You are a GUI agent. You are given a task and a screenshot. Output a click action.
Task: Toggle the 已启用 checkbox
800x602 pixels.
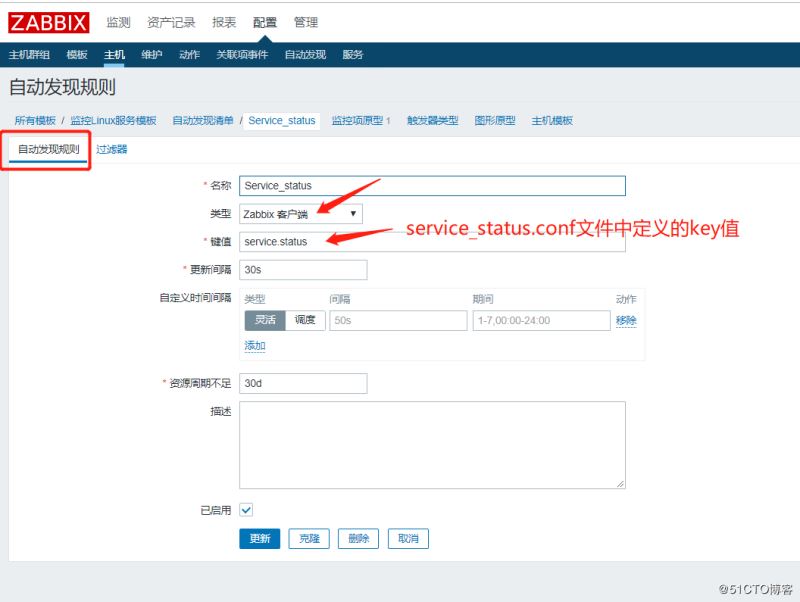coord(248,508)
